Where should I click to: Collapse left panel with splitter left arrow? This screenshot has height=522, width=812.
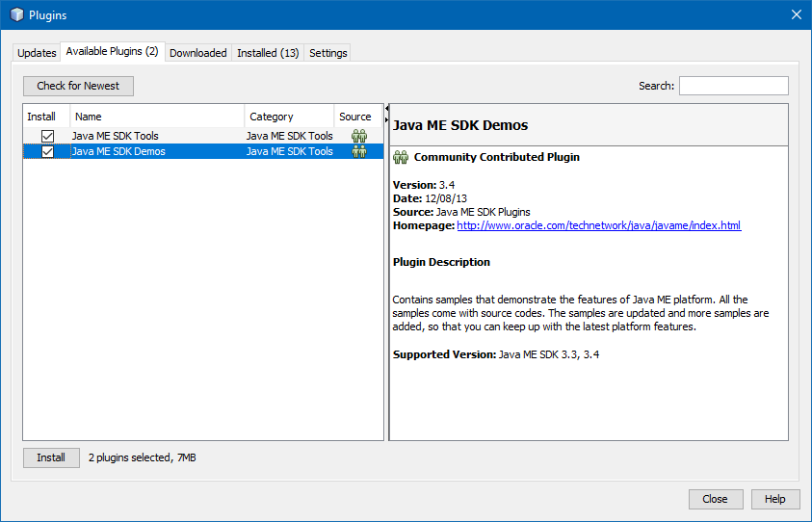[387, 109]
